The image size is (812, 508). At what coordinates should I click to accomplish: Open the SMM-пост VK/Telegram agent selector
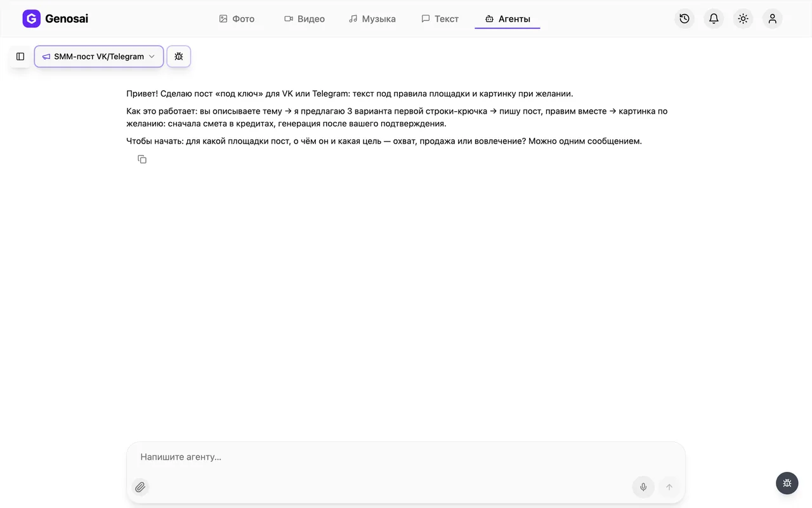(99, 57)
